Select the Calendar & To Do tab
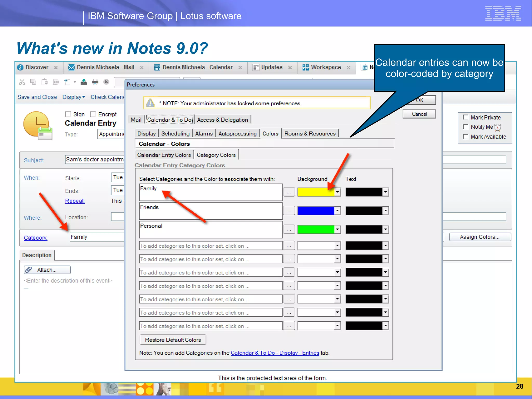The width and height of the screenshot is (532, 399). [x=169, y=120]
